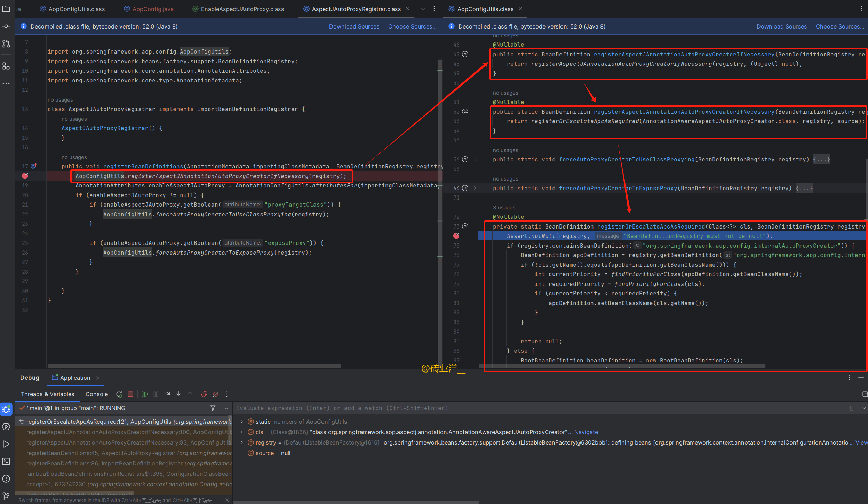
Task: Click Navigate link next to cls variable
Action: [x=586, y=432]
